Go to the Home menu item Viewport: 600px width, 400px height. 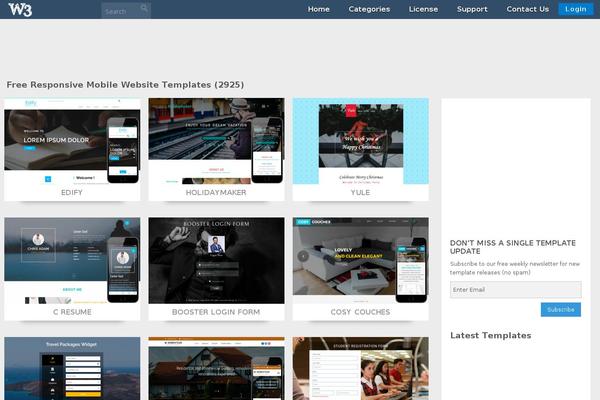click(318, 9)
